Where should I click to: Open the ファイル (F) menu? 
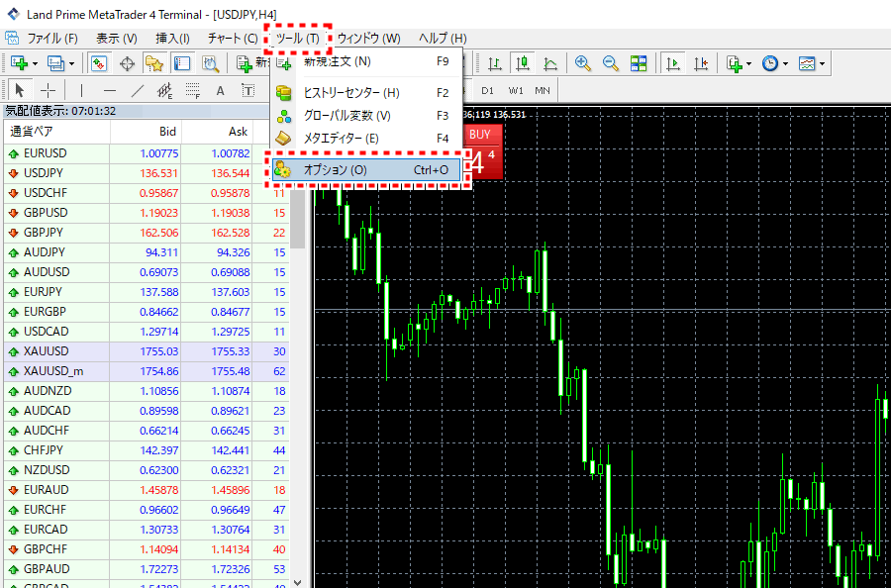(52, 39)
